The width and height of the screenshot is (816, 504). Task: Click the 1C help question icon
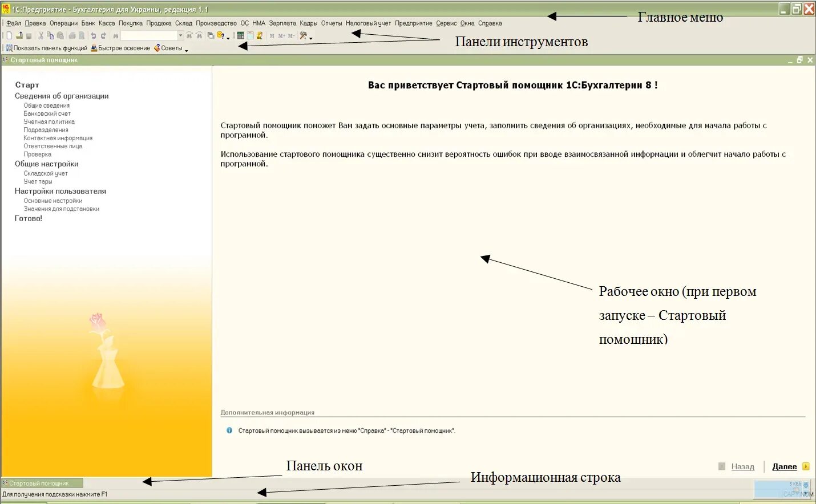(220, 35)
